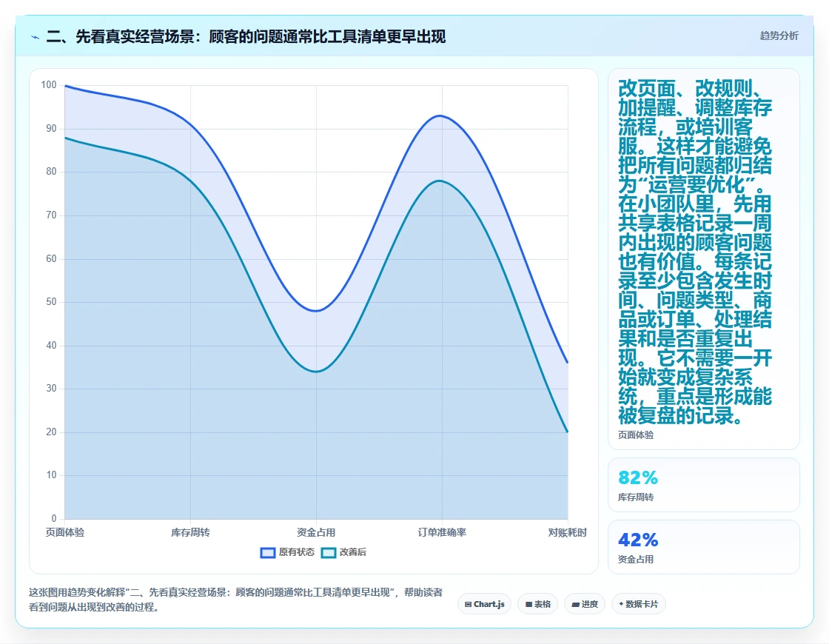The image size is (829, 644).
Task: Click the 50 y-axis tick label
Action: (51, 302)
